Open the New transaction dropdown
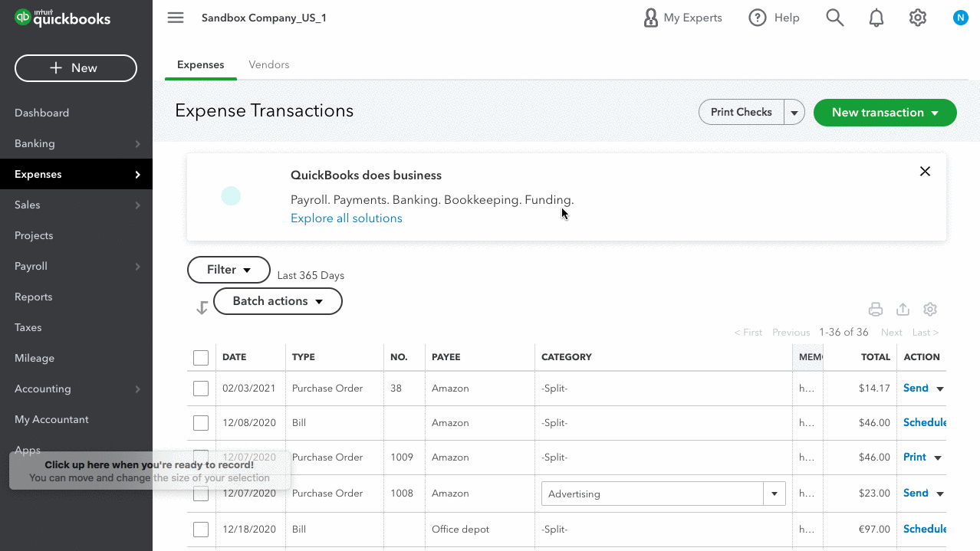Image resolution: width=980 pixels, height=551 pixels. tap(885, 113)
